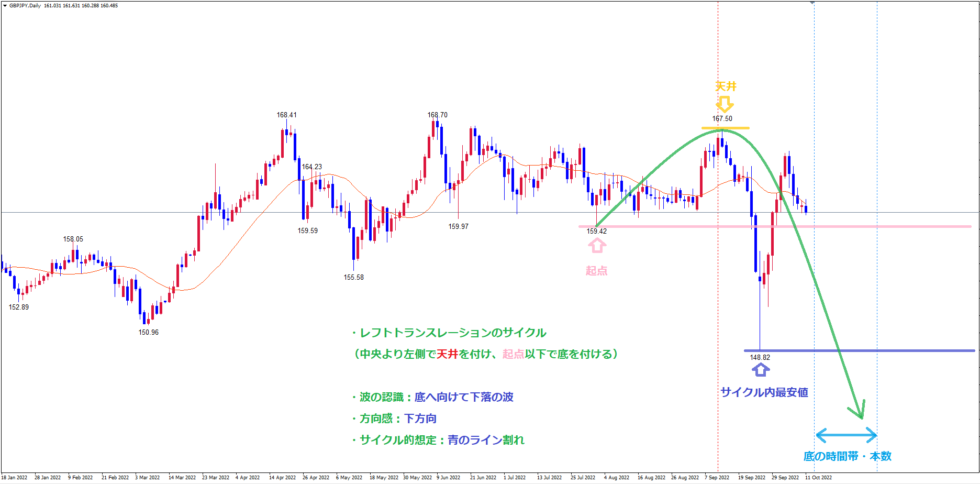The width and height of the screenshot is (980, 484).
Task: Click the cyan double-headed arrow above 底の時間帯
Action: pyautogui.click(x=846, y=435)
